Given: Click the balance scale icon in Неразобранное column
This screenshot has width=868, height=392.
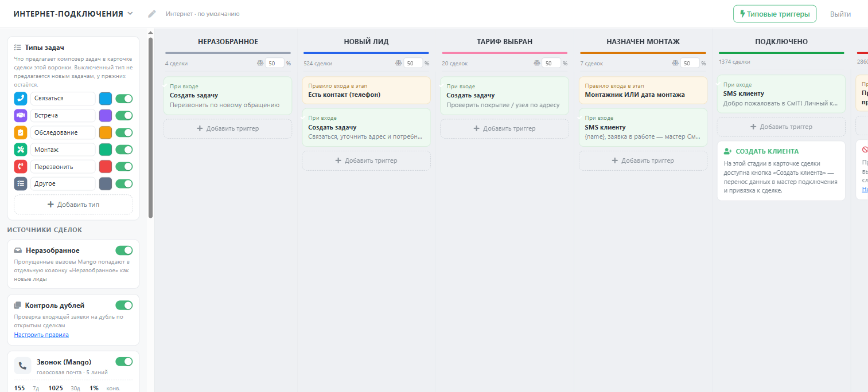Looking at the screenshot, I should point(260,64).
